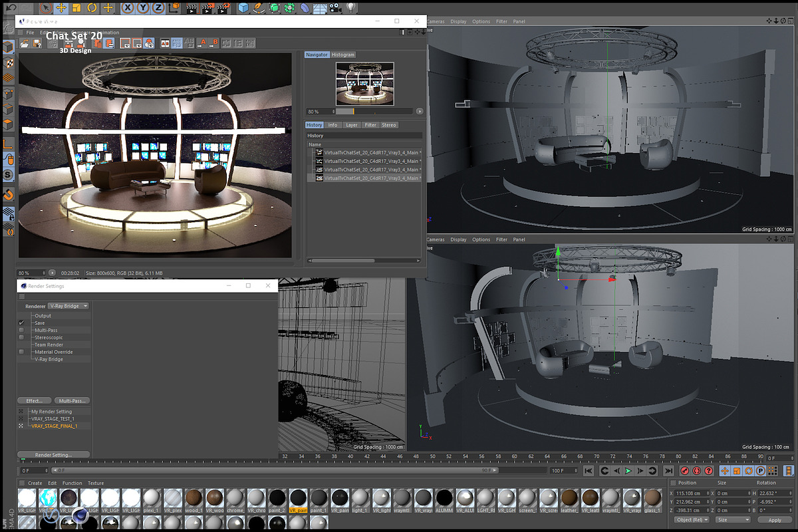Toggle the P parameter key icon

pos(761,471)
